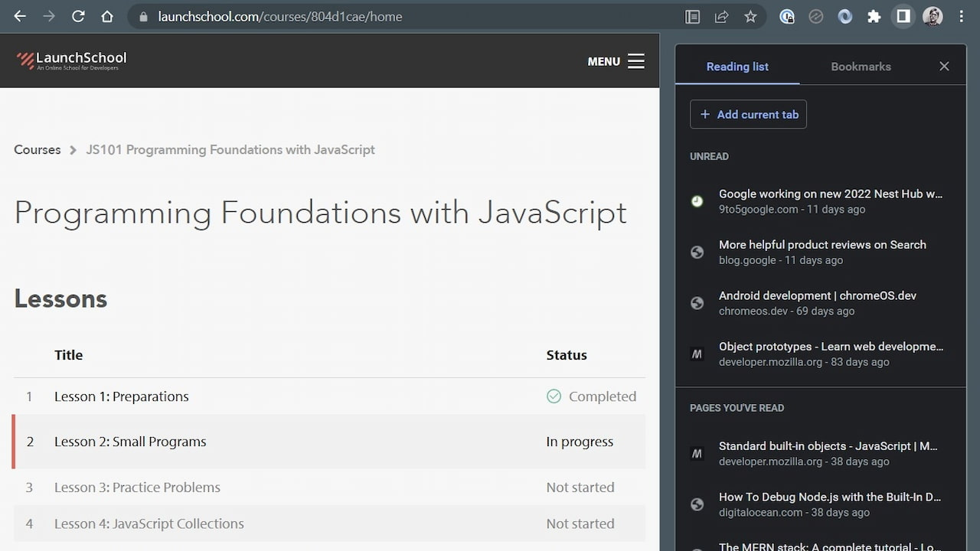Open the Google Nest Hub reading item

click(820, 201)
